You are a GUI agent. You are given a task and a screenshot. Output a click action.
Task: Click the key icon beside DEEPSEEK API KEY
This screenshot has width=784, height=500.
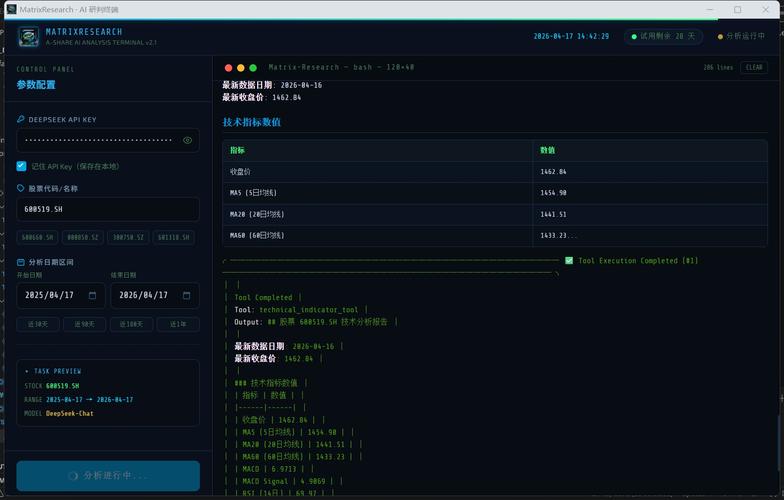[21, 119]
